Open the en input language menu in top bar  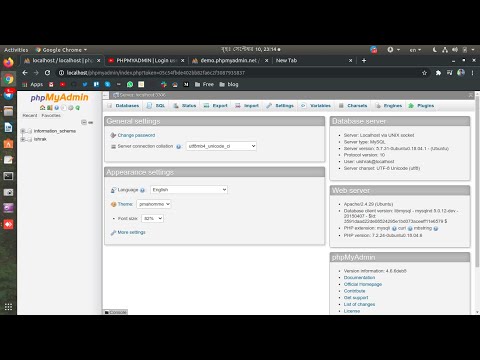pyautogui.click(x=415, y=50)
